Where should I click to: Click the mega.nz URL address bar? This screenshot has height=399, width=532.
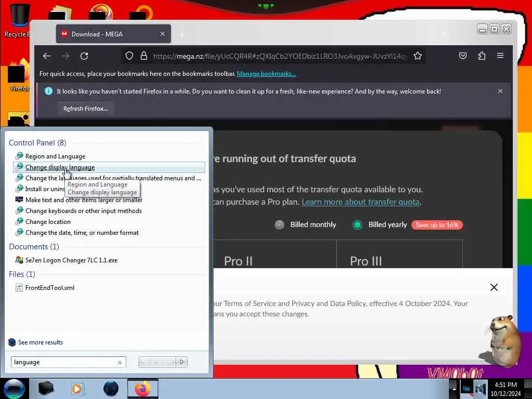pyautogui.click(x=279, y=56)
